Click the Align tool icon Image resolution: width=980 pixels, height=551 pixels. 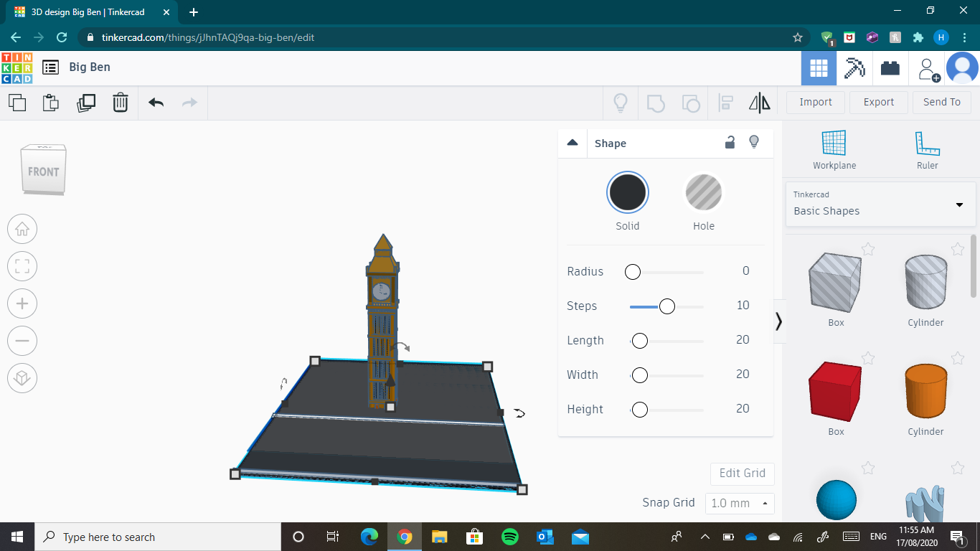pyautogui.click(x=725, y=103)
